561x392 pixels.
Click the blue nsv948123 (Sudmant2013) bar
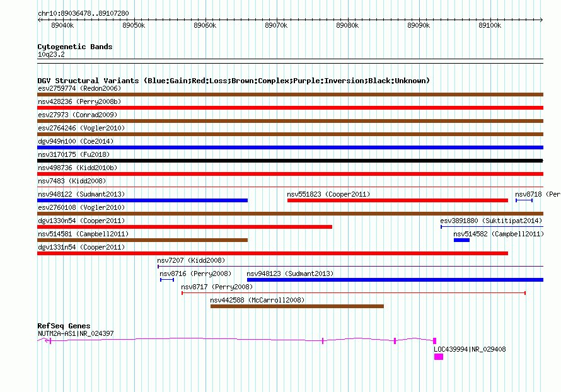(x=395, y=280)
